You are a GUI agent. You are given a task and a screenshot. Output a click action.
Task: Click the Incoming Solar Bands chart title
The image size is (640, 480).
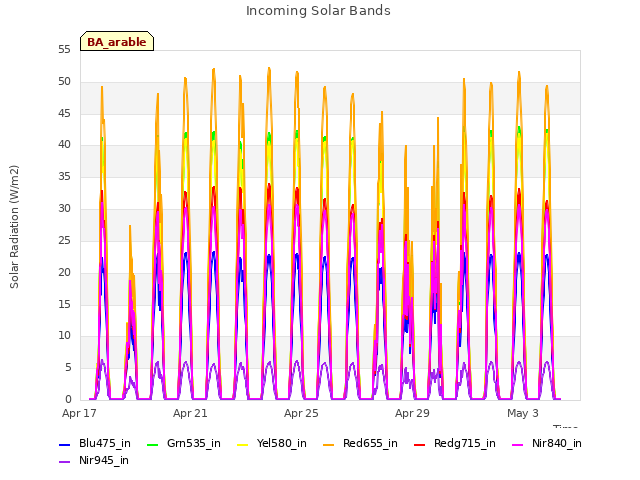318,11
